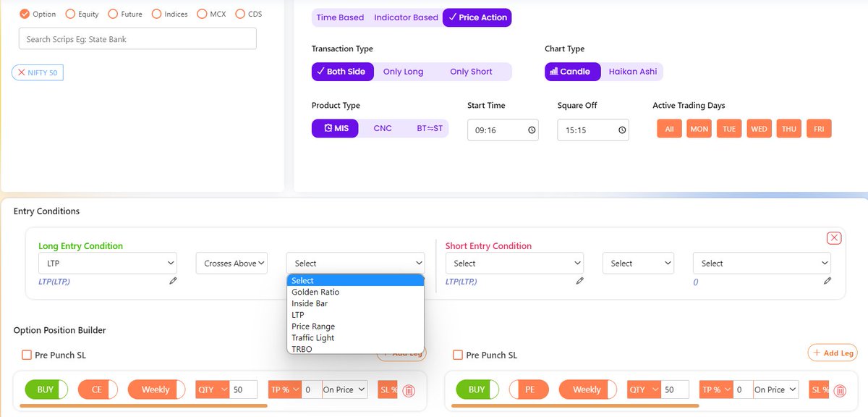The image size is (868, 417).
Task: Select Haikan Ashi chart type
Action: [x=633, y=72]
